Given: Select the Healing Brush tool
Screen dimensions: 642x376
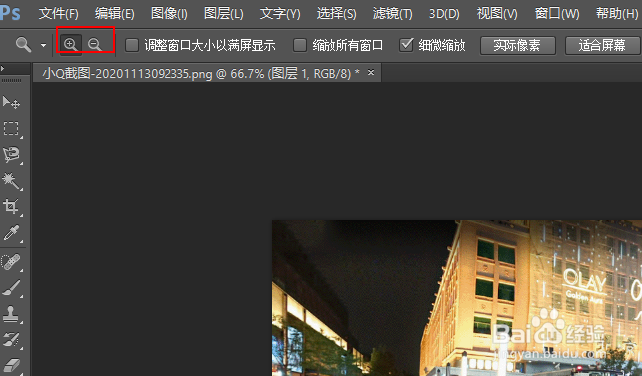Looking at the screenshot, I should click(11, 262).
